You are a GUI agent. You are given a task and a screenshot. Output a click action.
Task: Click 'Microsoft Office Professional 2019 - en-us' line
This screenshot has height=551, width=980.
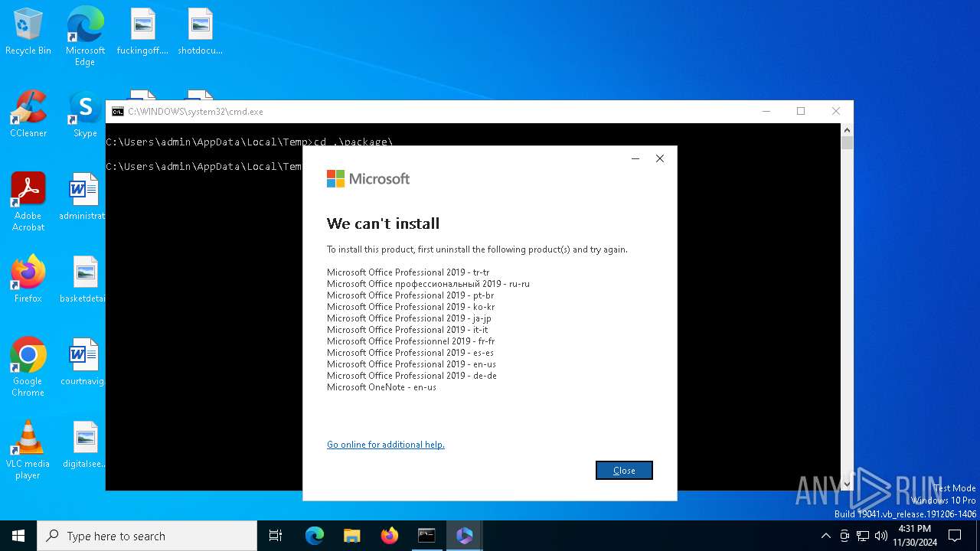411,364
